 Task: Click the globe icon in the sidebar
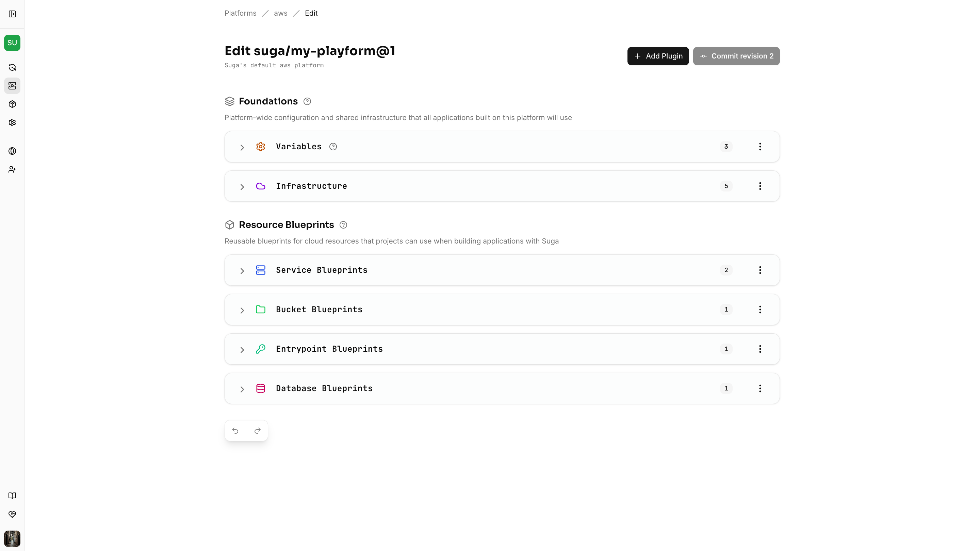point(12,151)
